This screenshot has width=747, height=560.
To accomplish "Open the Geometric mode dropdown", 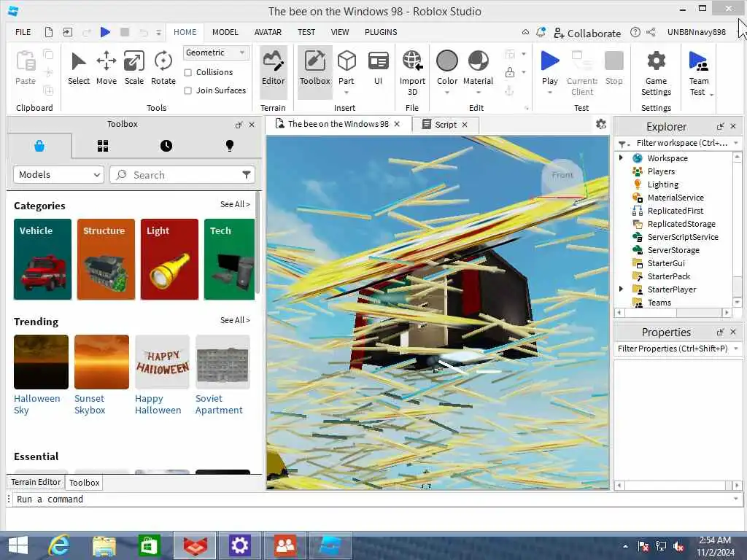I will tap(216, 52).
